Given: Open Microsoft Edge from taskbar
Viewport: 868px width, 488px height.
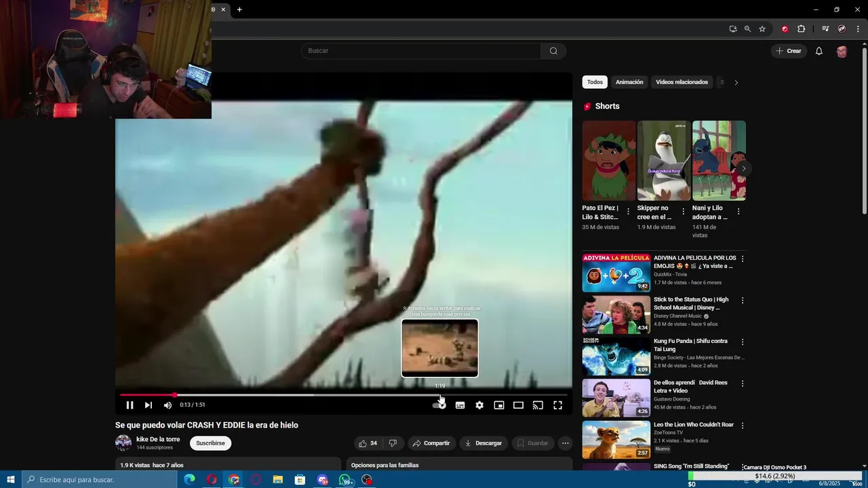Looking at the screenshot, I should click(x=189, y=480).
